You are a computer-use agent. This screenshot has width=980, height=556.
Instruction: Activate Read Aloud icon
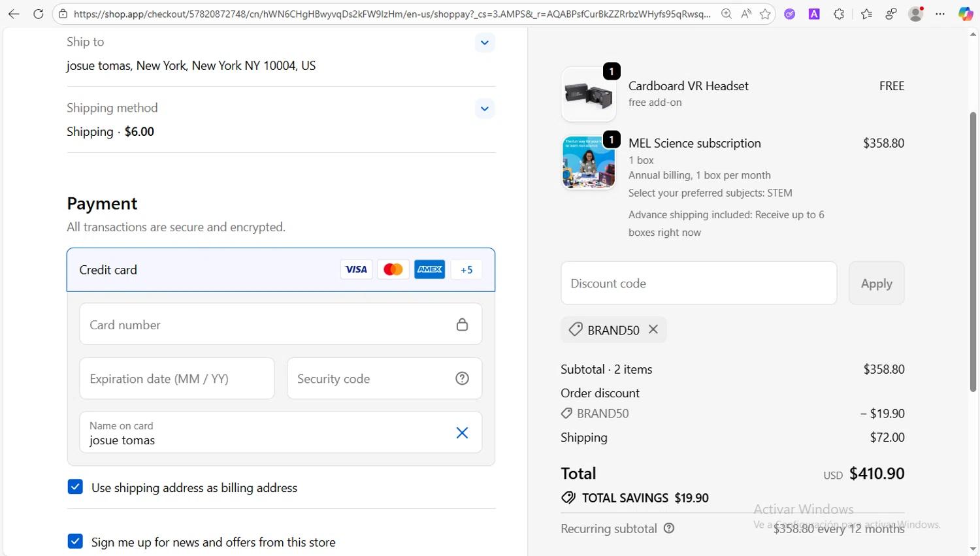(x=746, y=14)
